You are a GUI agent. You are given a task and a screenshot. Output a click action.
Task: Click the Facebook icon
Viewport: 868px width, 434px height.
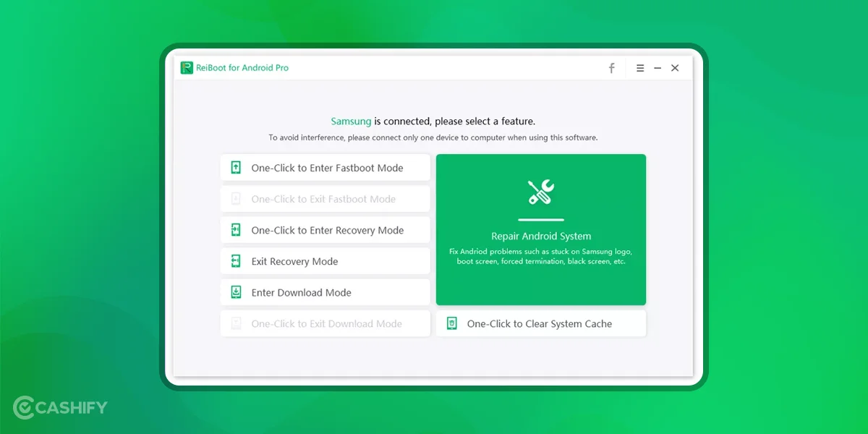coord(611,67)
